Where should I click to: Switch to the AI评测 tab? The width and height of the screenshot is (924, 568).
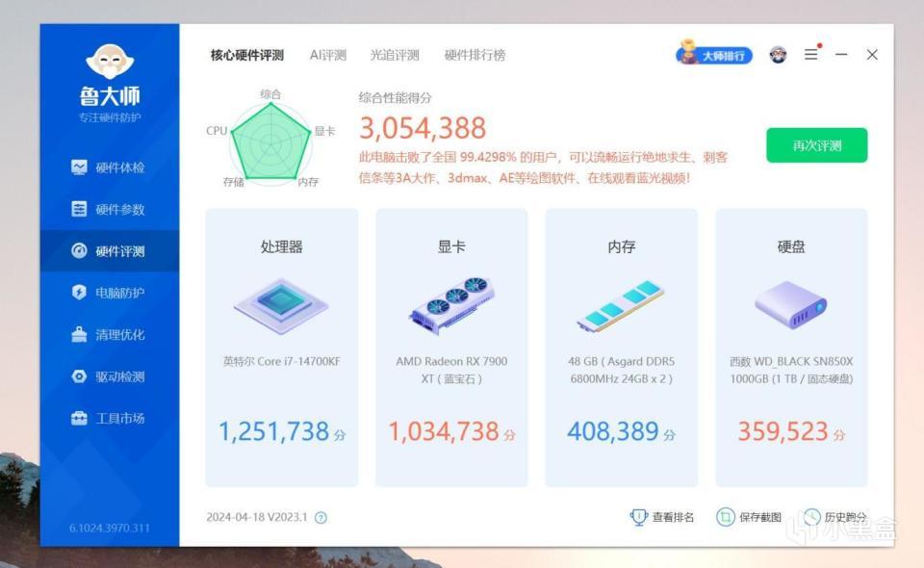[x=328, y=56]
